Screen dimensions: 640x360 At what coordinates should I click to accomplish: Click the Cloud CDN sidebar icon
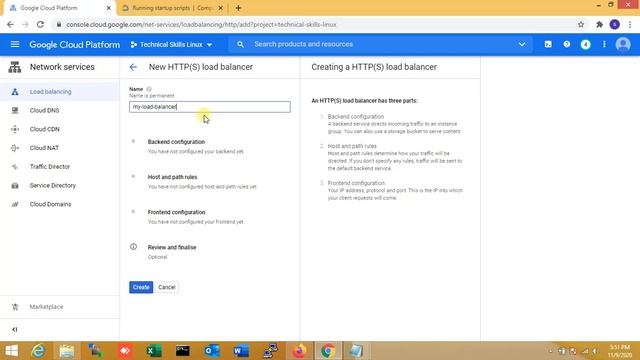click(15, 129)
